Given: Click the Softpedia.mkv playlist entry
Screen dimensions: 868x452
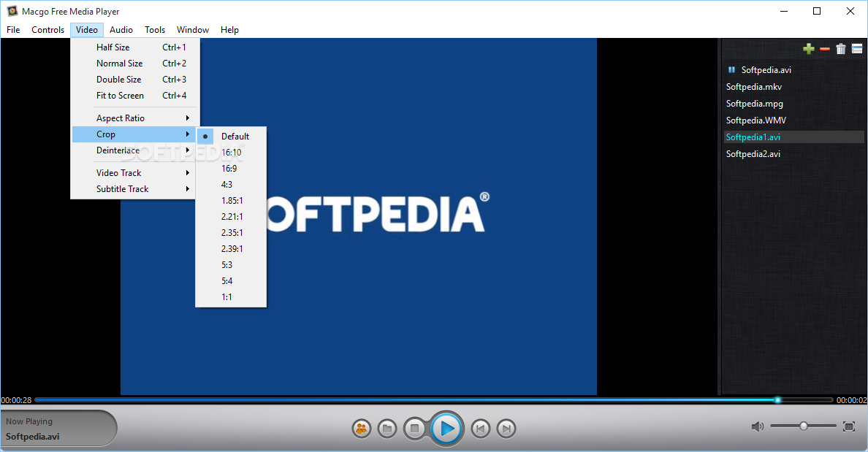Looking at the screenshot, I should pos(793,87).
